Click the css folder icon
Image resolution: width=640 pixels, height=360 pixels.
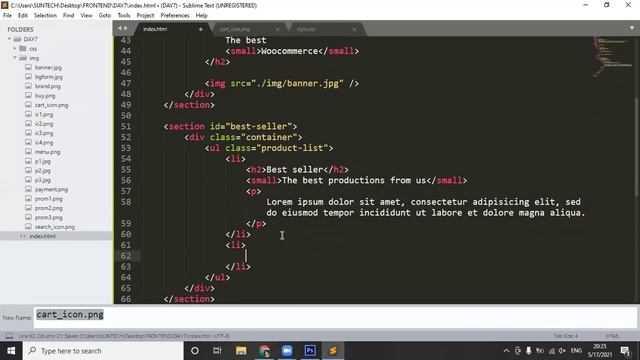[x=23, y=49]
